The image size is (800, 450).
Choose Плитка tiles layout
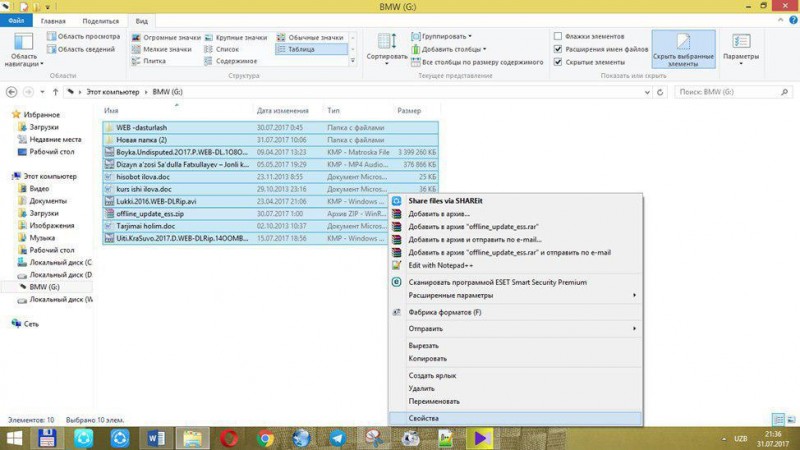tap(149, 61)
